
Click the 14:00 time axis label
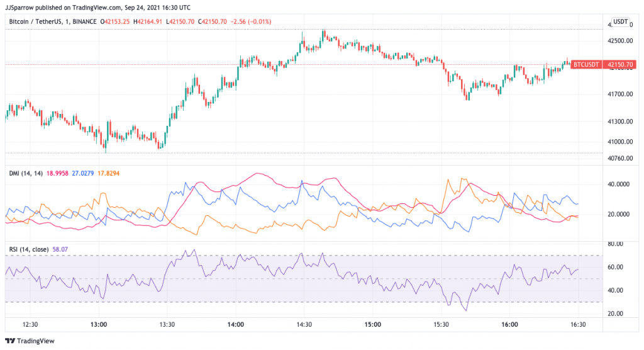tap(236, 324)
